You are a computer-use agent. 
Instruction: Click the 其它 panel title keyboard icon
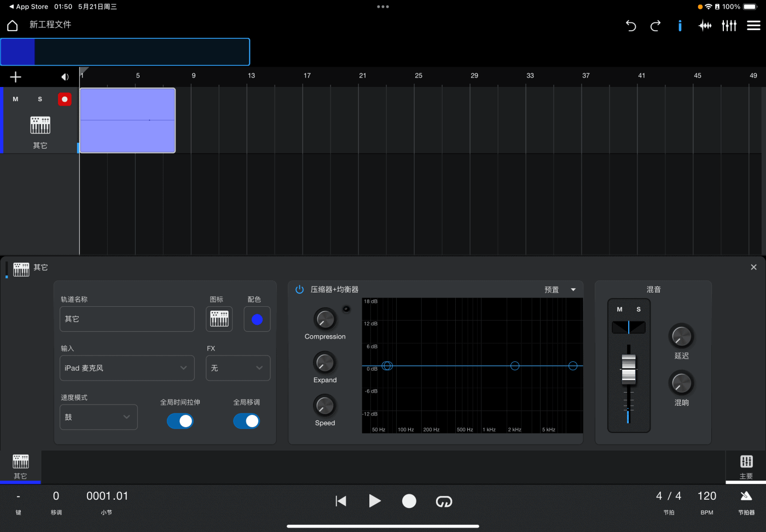[x=21, y=269]
